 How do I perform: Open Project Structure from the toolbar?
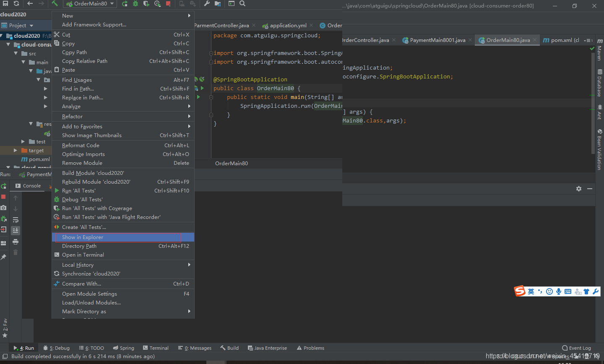tap(218, 4)
